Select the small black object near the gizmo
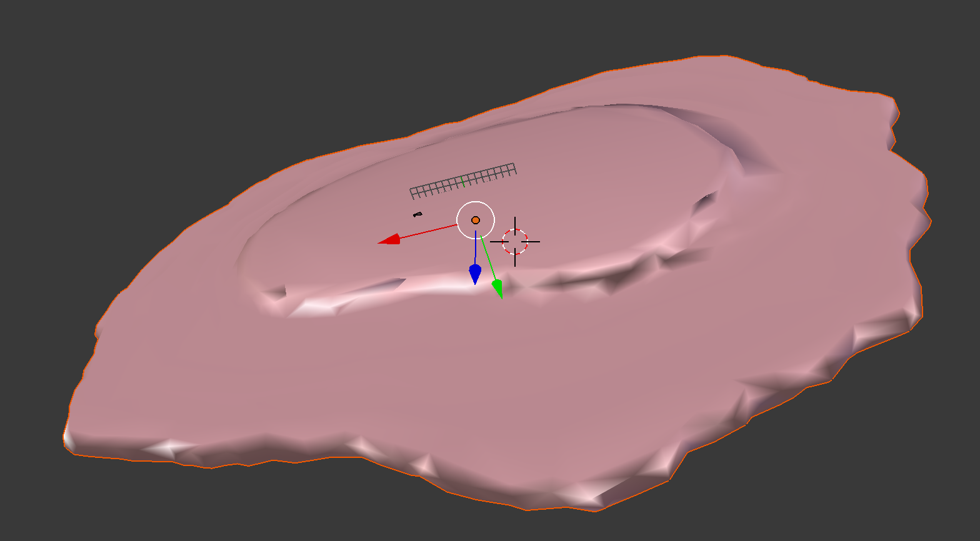 (417, 214)
